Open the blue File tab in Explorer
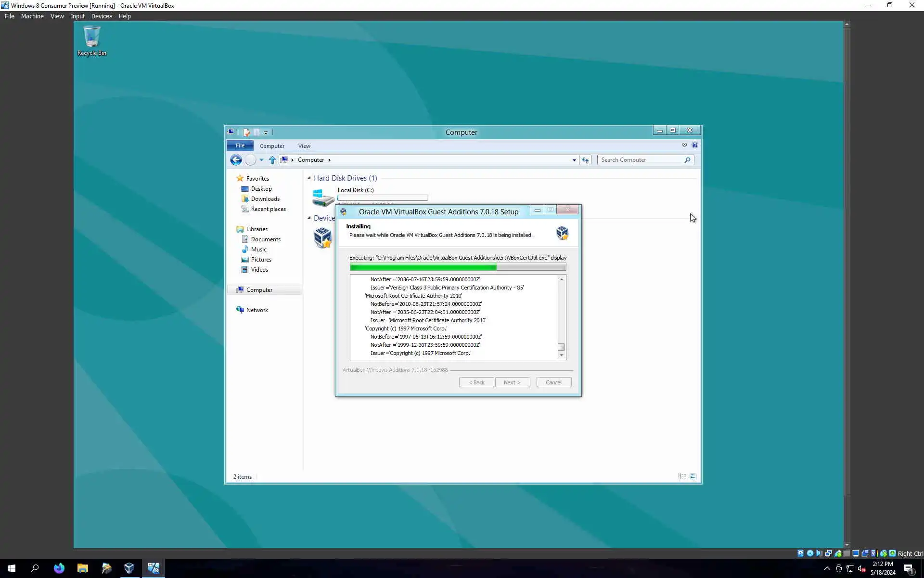The width and height of the screenshot is (924, 578). [240, 145]
